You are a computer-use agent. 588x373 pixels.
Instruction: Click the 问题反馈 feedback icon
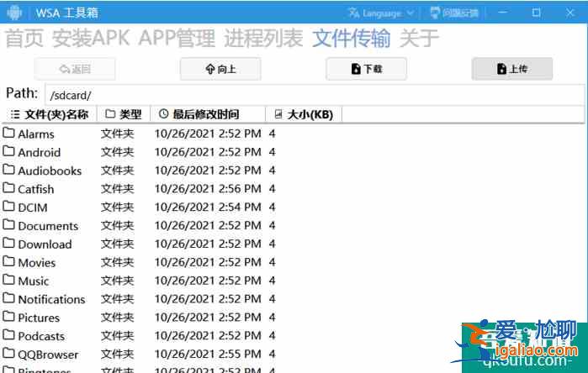435,13
